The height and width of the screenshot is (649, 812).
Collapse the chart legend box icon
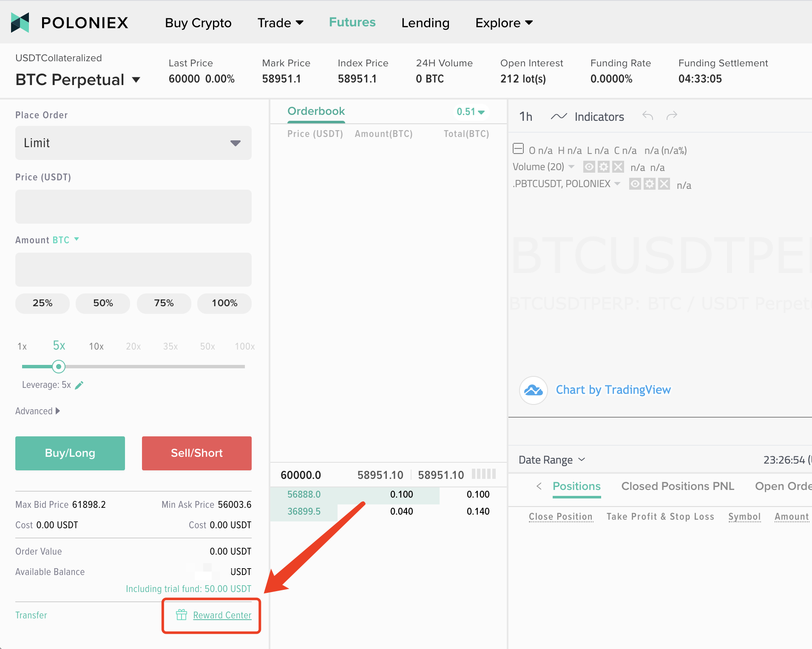click(518, 149)
